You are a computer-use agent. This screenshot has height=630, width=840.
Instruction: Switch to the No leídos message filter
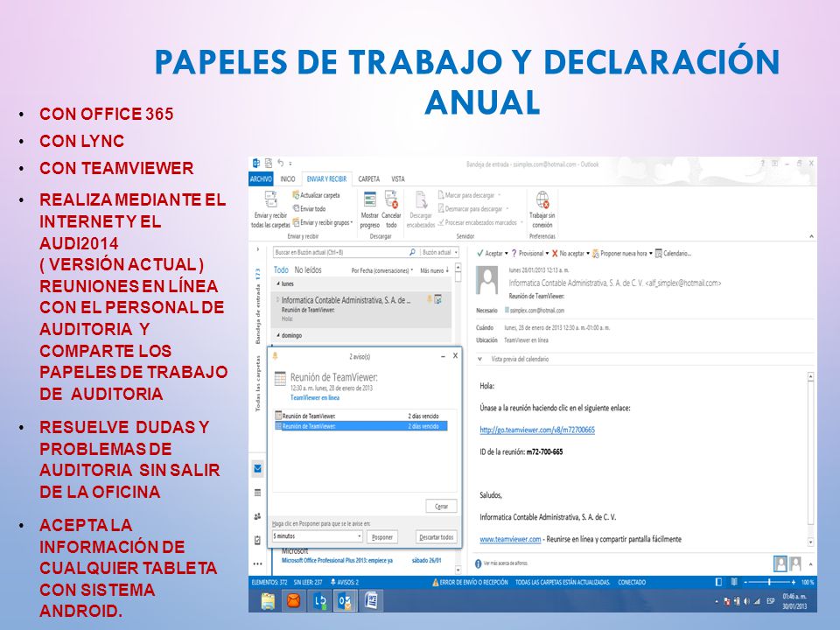[x=308, y=270]
